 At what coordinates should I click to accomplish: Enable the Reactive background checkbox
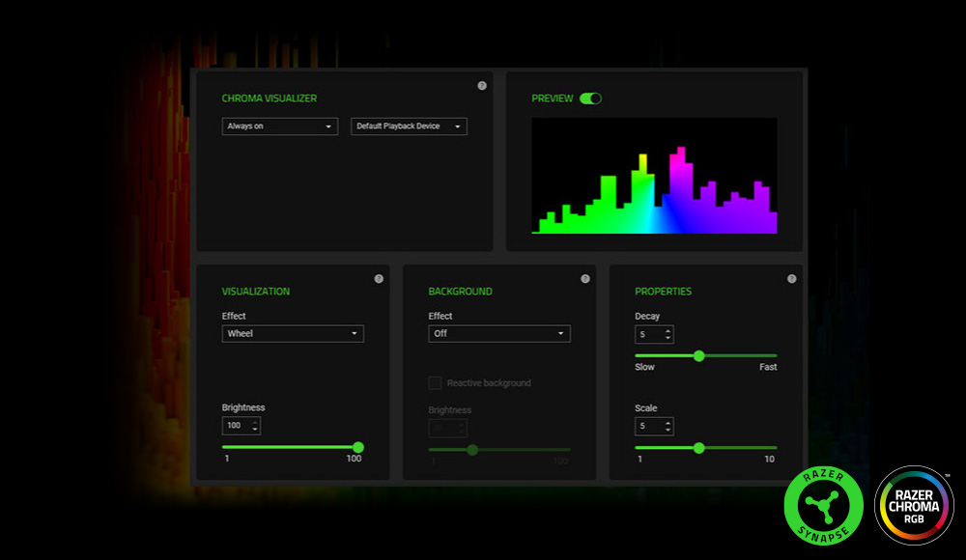(x=435, y=382)
